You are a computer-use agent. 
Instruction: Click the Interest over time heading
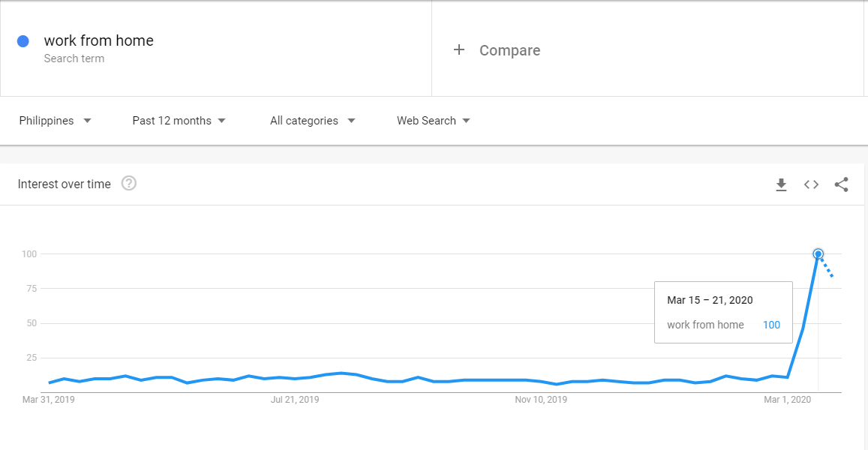coord(65,184)
